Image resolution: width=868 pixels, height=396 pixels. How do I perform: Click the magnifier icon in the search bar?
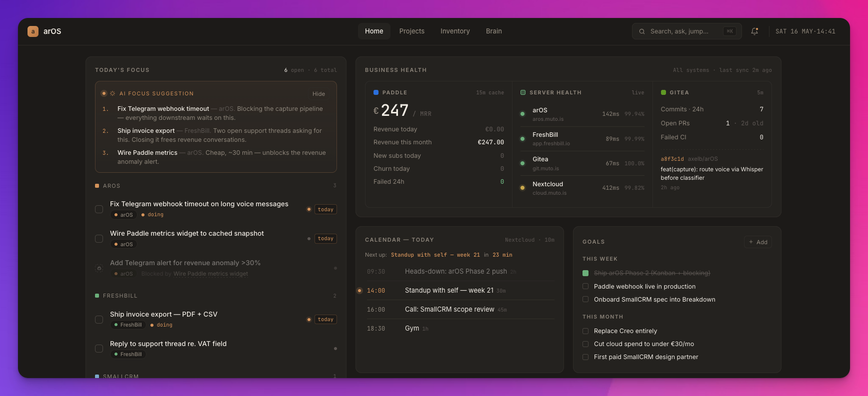(x=642, y=31)
